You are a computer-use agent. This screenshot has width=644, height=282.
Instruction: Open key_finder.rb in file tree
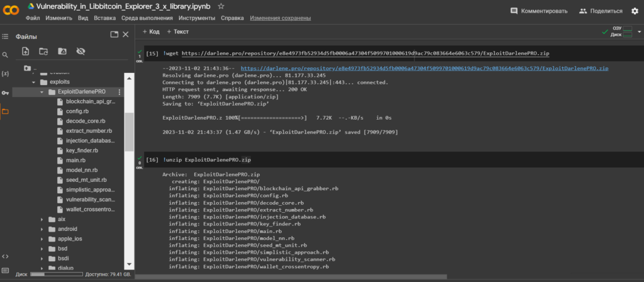82,150
